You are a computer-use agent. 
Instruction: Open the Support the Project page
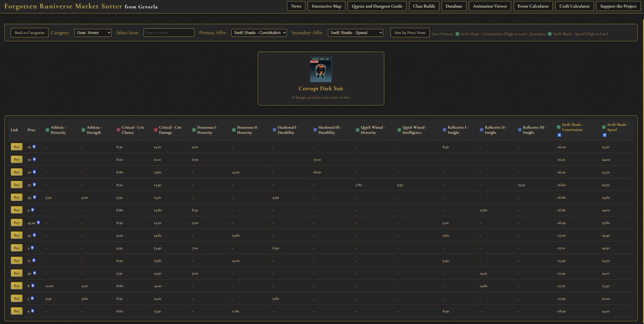click(x=618, y=6)
